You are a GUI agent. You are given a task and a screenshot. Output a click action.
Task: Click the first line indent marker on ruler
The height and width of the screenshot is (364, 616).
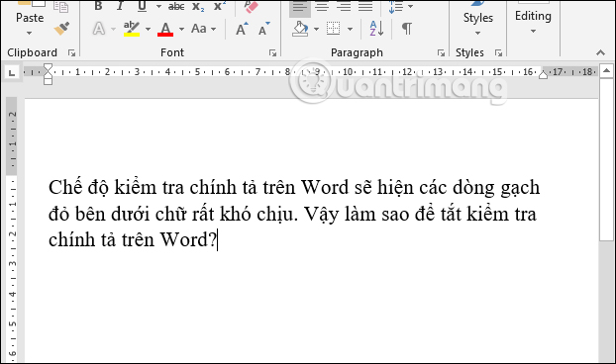[x=48, y=67]
